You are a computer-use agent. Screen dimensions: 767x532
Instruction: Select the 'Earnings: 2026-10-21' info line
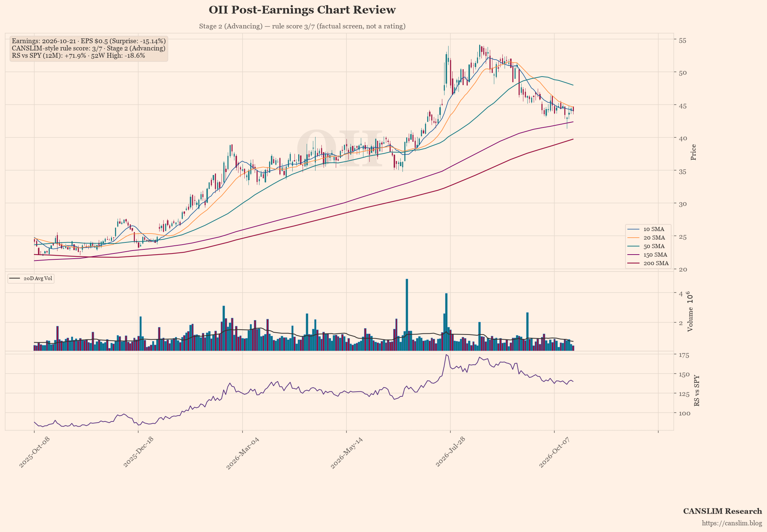click(89, 41)
